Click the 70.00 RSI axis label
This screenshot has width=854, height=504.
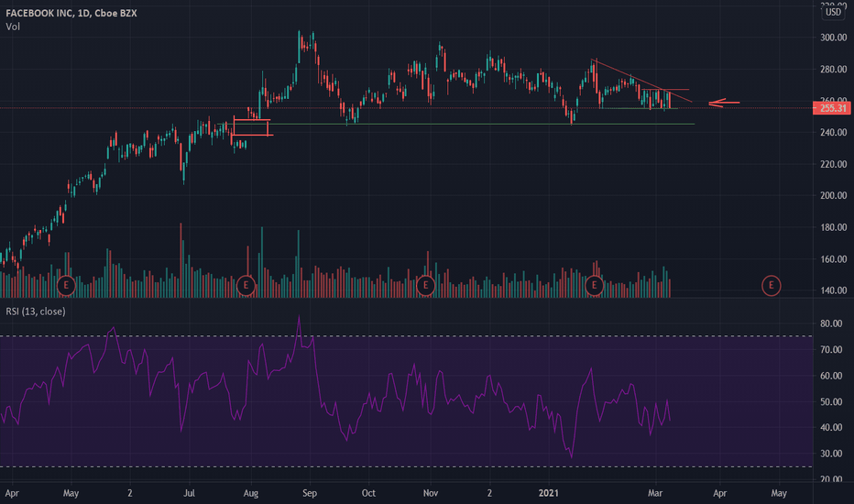click(x=831, y=350)
